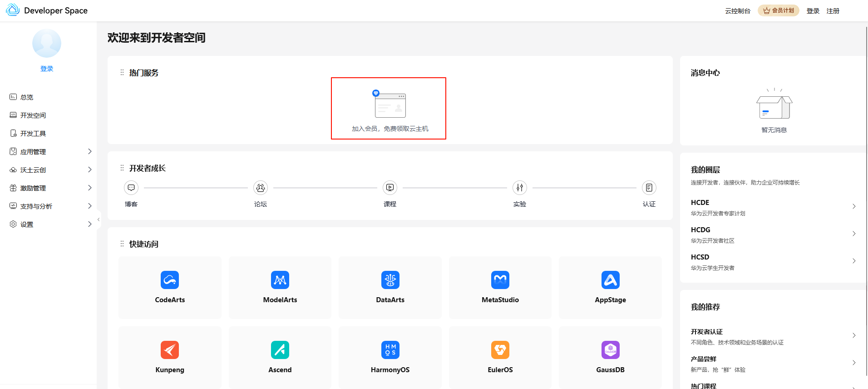Screen dimensions: 868x389
Task: Click the 会员计划 button
Action: (x=779, y=10)
